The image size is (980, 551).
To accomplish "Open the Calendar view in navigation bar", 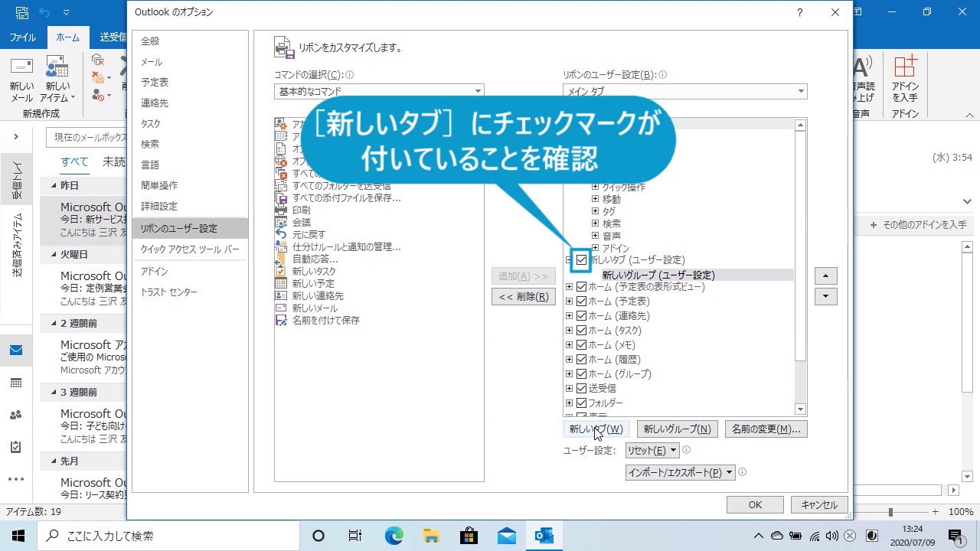I will click(x=16, y=383).
